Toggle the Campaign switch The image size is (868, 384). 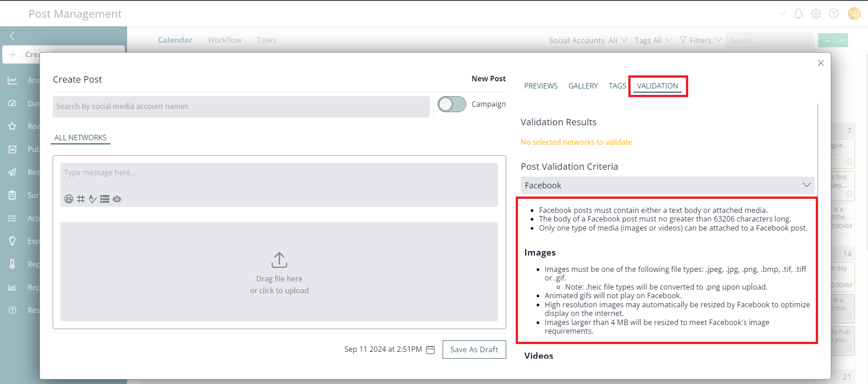pyautogui.click(x=452, y=104)
